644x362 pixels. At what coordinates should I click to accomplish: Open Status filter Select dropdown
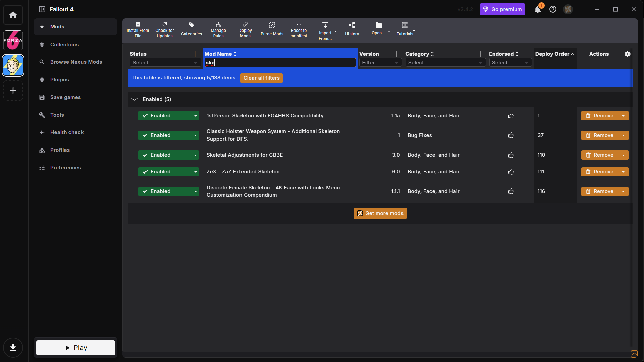point(165,63)
